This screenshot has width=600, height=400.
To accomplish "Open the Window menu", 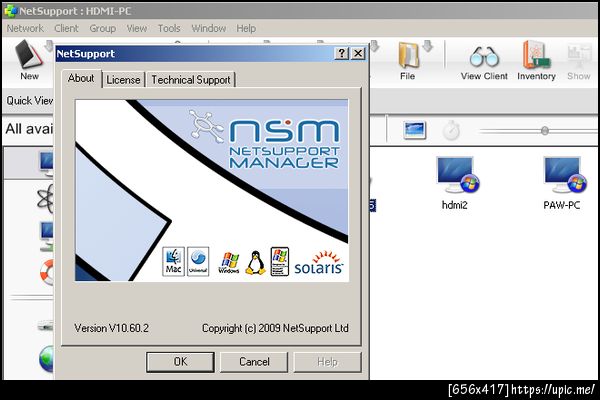I will 209,28.
